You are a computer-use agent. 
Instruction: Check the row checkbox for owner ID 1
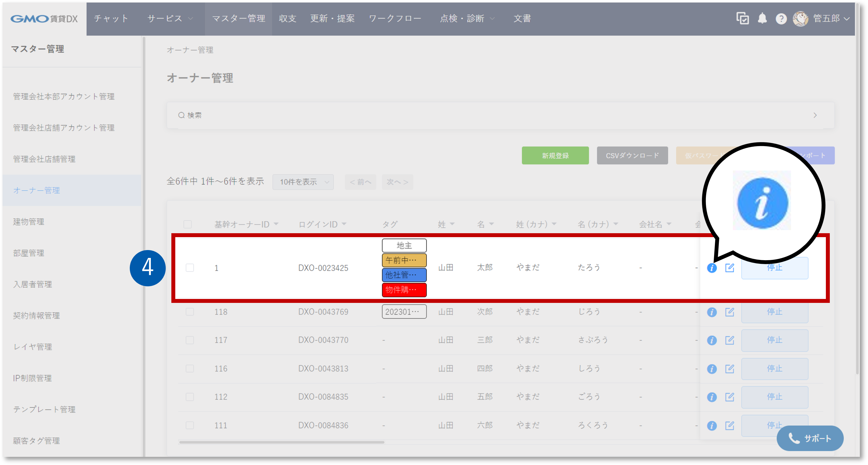point(190,268)
